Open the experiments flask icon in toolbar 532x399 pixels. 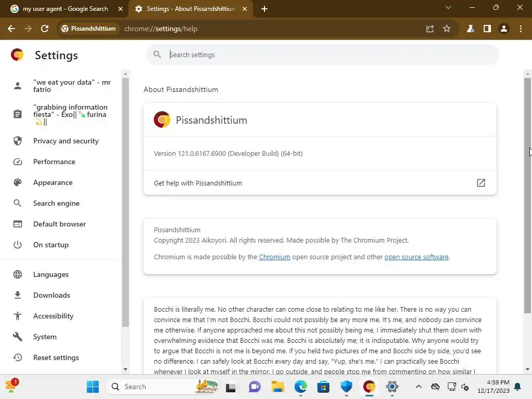click(x=470, y=29)
